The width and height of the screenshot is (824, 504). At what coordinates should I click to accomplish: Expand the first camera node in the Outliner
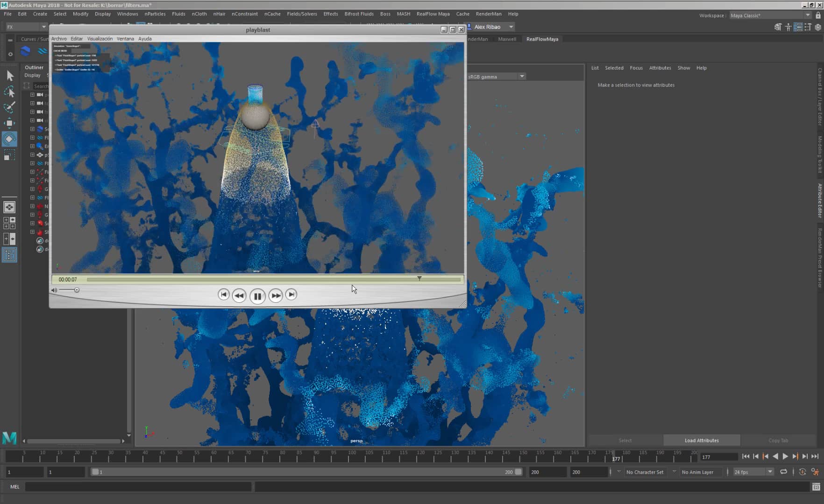point(32,94)
